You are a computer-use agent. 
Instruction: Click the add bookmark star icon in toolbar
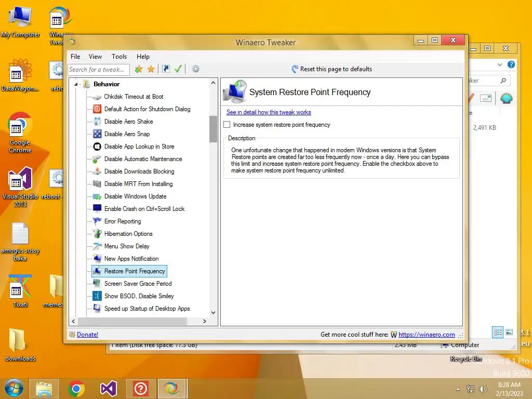click(138, 69)
